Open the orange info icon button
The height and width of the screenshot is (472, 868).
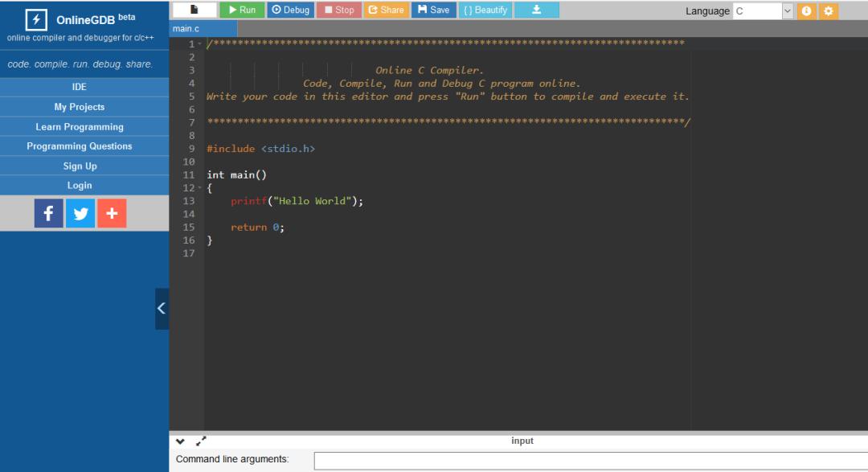click(x=806, y=11)
